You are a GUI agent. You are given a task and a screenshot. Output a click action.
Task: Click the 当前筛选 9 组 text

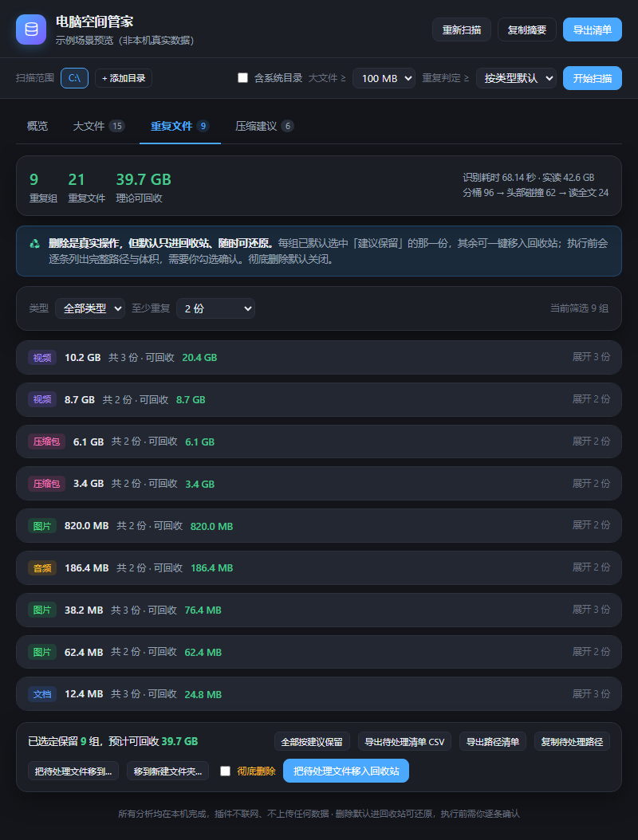(x=579, y=308)
